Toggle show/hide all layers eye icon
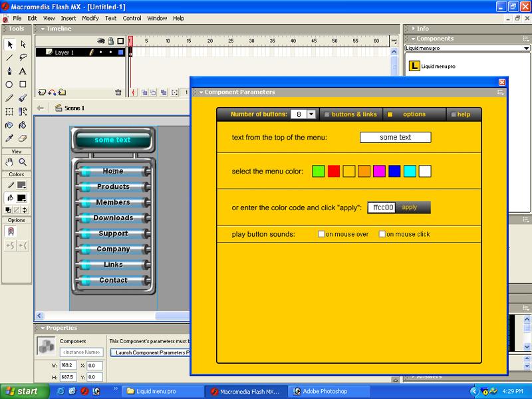Image resolution: width=532 pixels, height=399 pixels. point(101,41)
